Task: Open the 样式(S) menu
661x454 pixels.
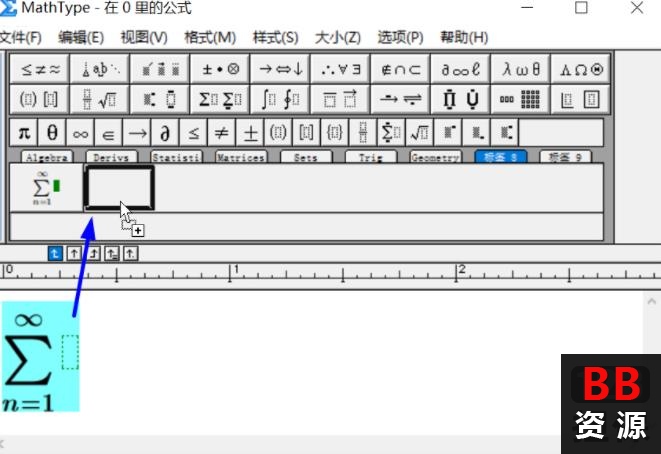Action: (x=275, y=38)
